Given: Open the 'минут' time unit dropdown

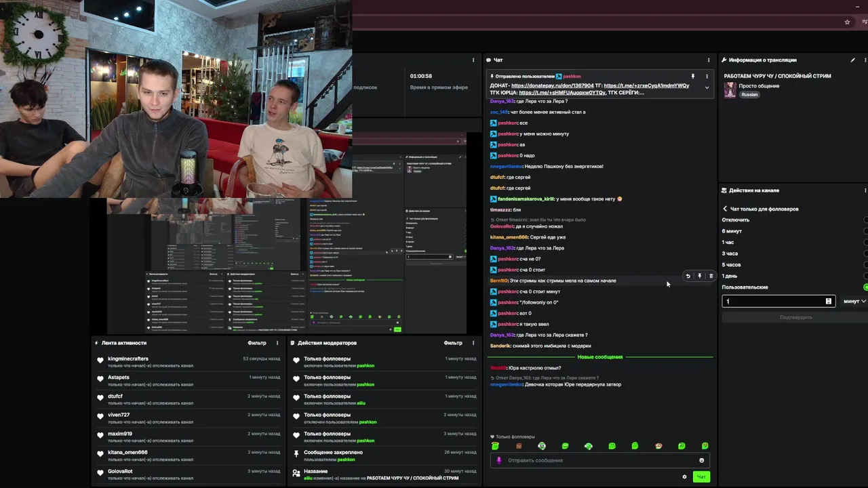Looking at the screenshot, I should point(854,301).
